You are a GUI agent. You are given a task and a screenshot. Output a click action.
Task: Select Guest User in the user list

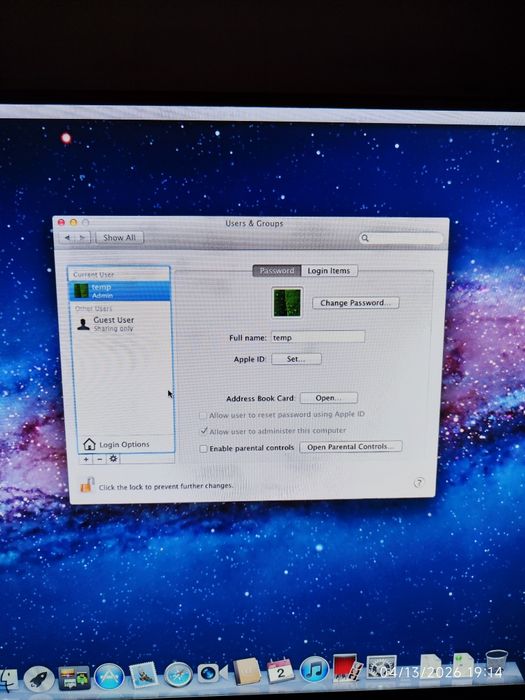[121, 324]
